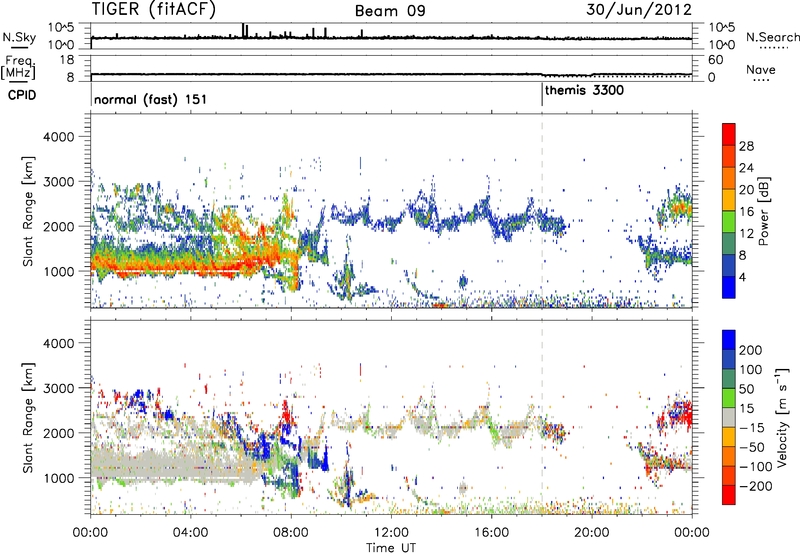The width and height of the screenshot is (800, 554).
Task: Click the '60' Nave axis tick label
Action: tap(715, 60)
